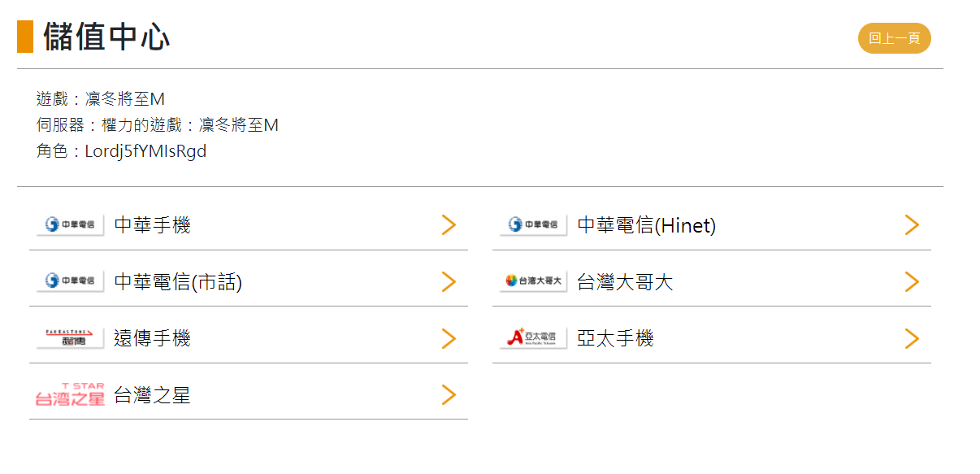This screenshot has width=980, height=474.
Task: Open the arrow chevron for 遠傳手機
Action: click(x=449, y=338)
